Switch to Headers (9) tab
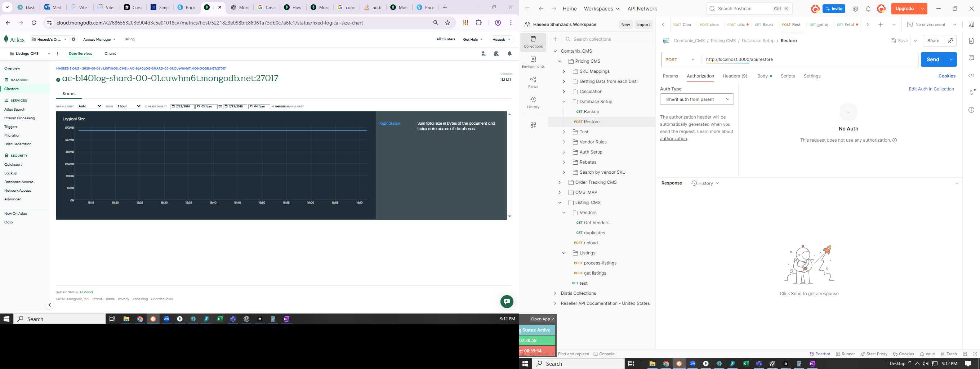Image resolution: width=980 pixels, height=369 pixels. (735, 76)
